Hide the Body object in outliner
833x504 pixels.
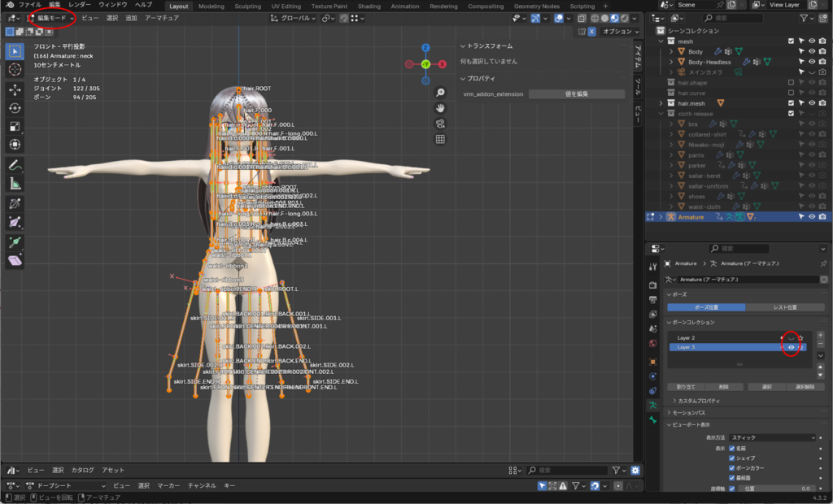[x=811, y=51]
